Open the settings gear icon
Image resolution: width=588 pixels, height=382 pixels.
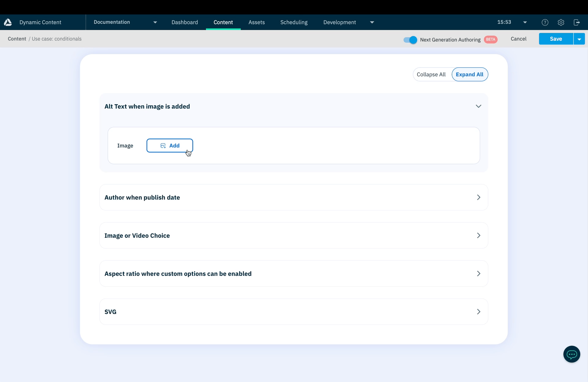click(x=561, y=22)
